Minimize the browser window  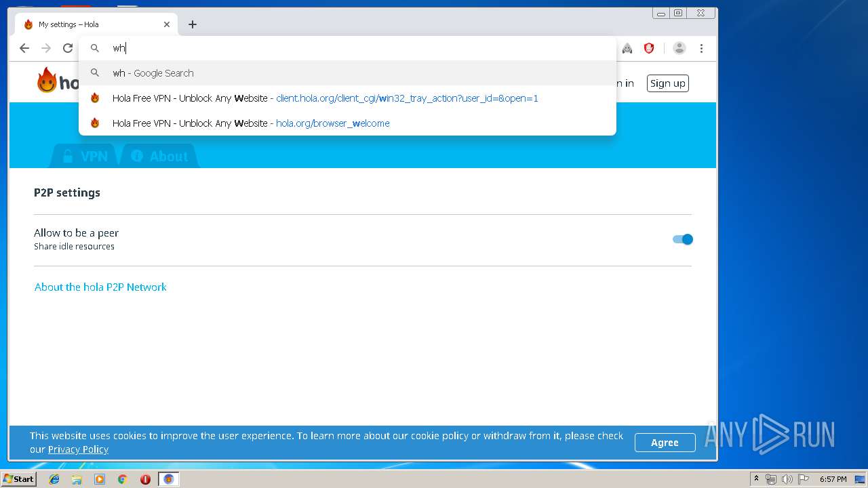(661, 13)
